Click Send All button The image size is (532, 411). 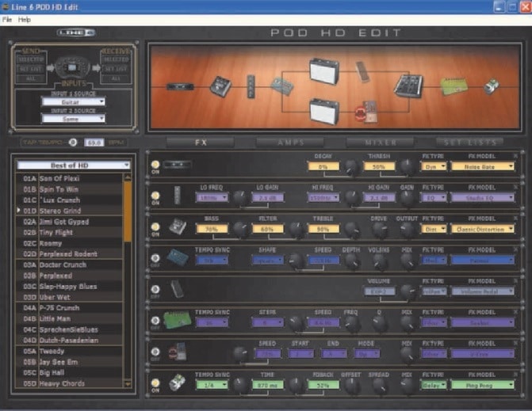coord(31,78)
